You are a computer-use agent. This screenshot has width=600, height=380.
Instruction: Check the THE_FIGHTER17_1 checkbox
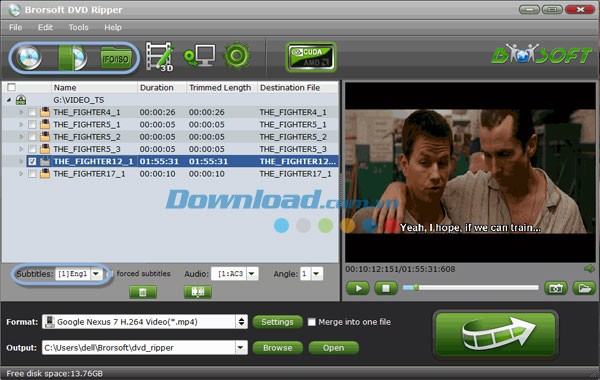[33, 174]
